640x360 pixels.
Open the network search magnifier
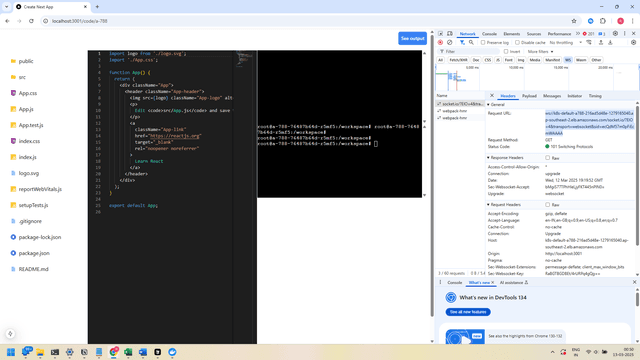click(x=471, y=42)
